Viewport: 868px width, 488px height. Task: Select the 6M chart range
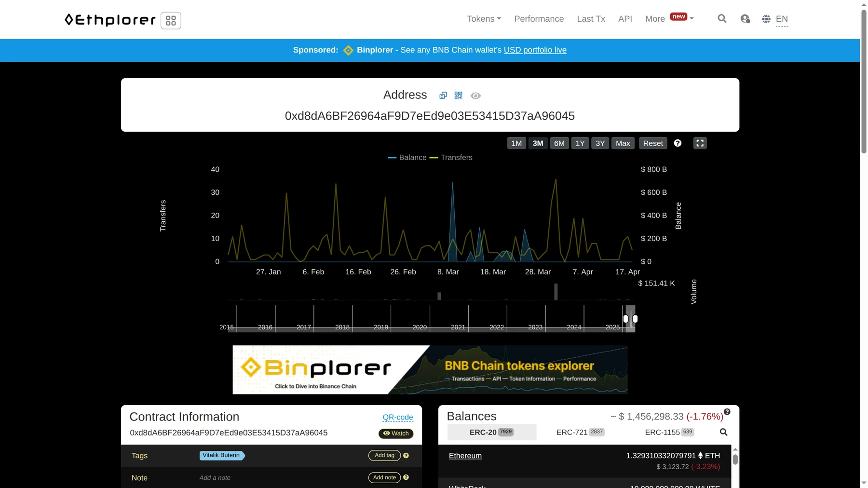(x=559, y=143)
